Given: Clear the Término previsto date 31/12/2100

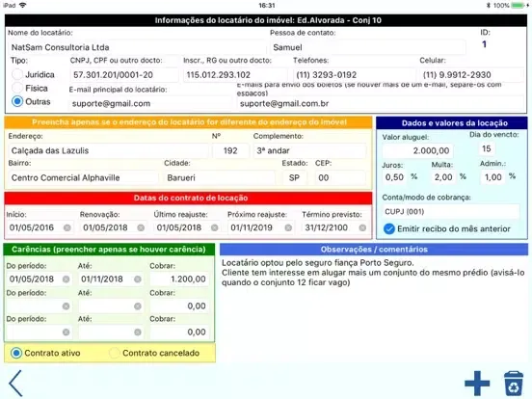Looking at the screenshot, I should tap(362, 227).
